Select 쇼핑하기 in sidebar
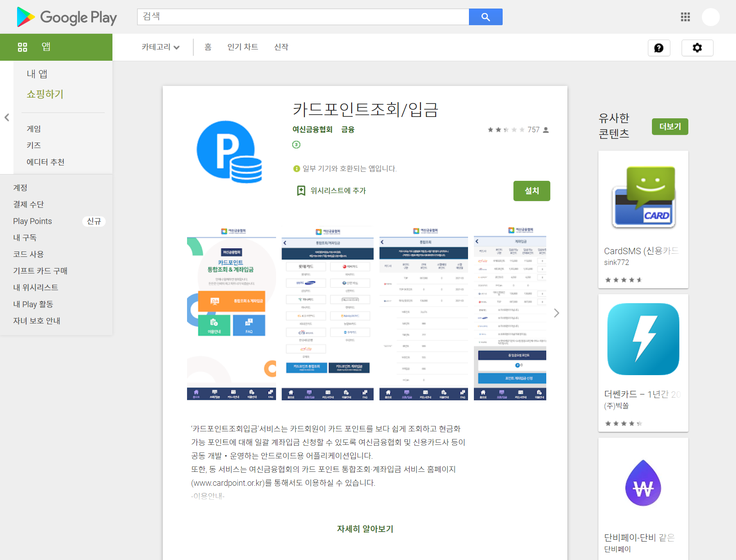Image resolution: width=736 pixels, height=560 pixels. pos(45,94)
